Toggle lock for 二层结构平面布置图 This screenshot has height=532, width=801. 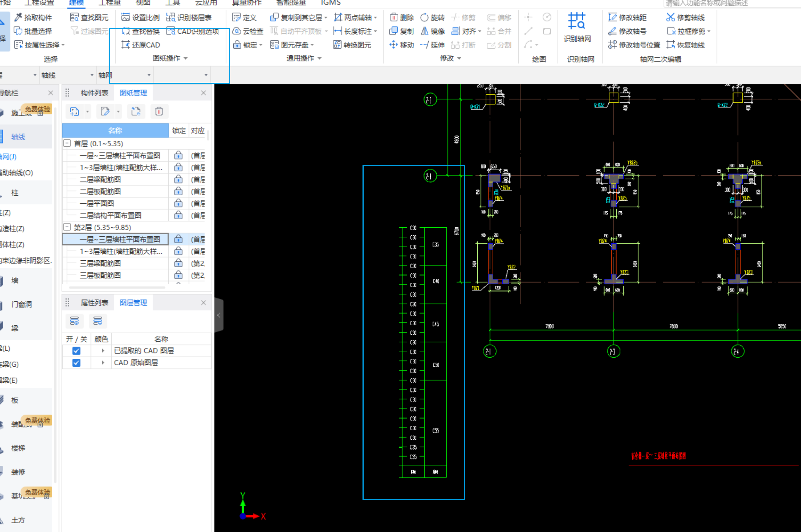[179, 215]
